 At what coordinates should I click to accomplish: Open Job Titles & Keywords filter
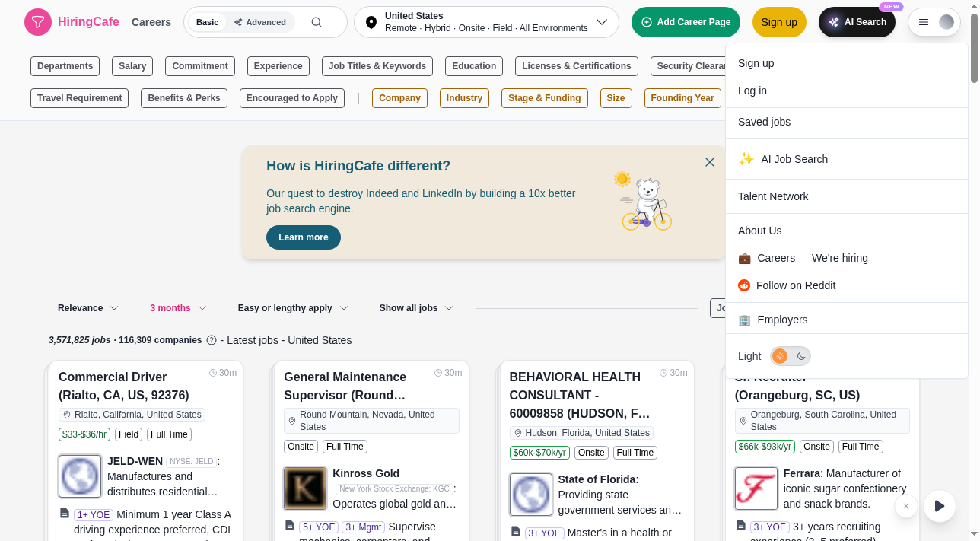(x=377, y=66)
